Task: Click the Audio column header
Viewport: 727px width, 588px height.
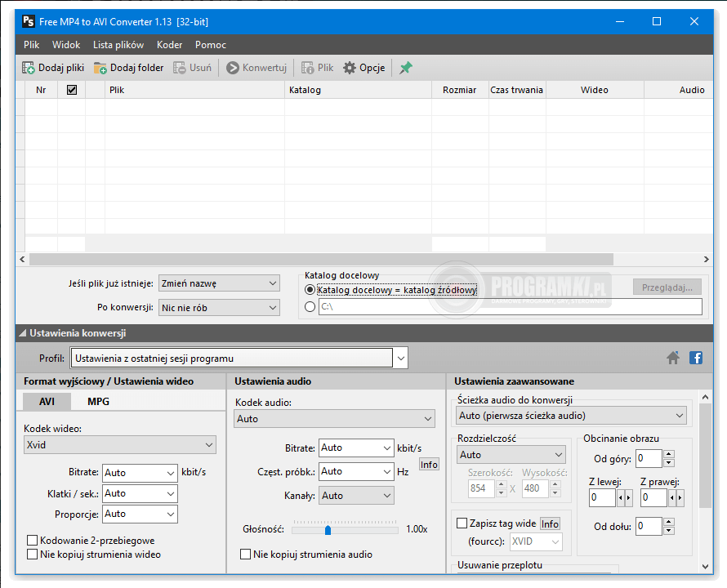Action: (x=679, y=90)
